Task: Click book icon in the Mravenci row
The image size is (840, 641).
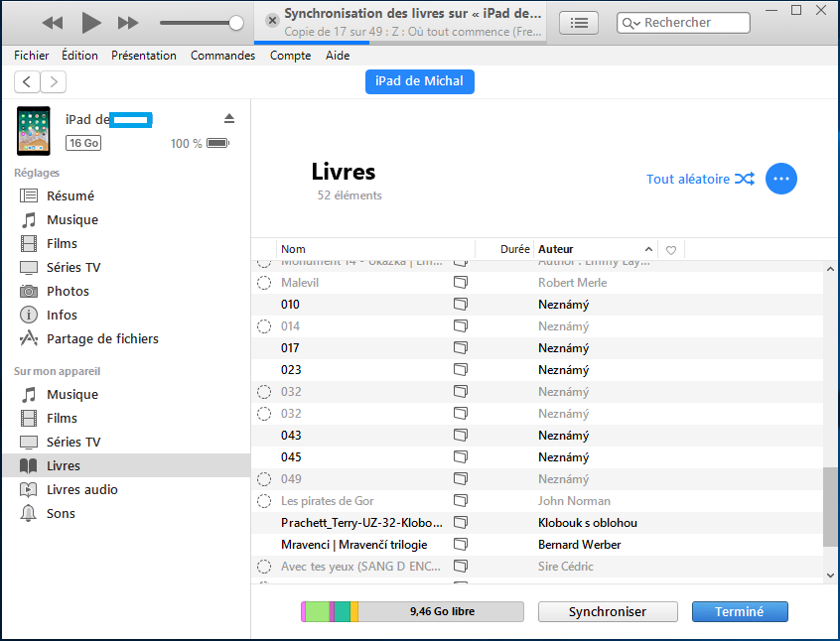Action: click(461, 545)
